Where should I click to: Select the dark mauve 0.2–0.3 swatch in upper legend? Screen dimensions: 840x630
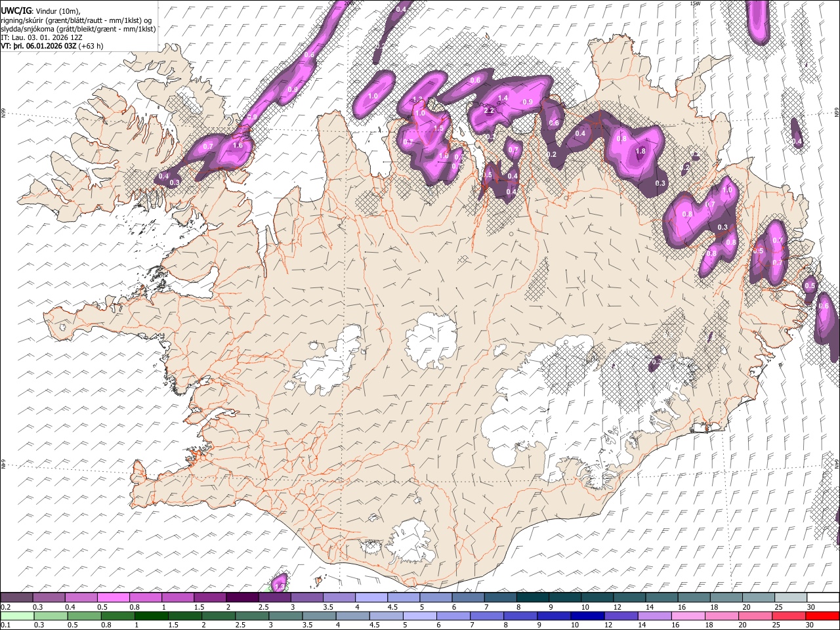[17, 597]
